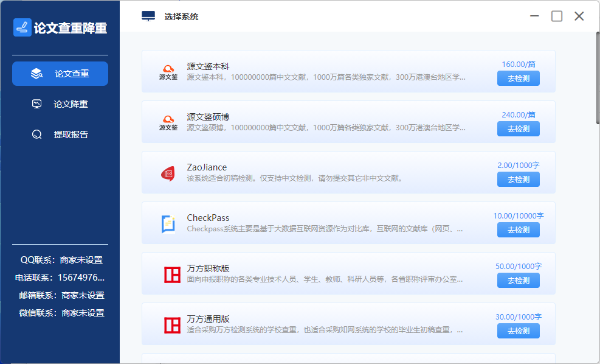The image size is (600, 364).
Task: Click the 240.00/篇 price label
Action: [x=518, y=115]
